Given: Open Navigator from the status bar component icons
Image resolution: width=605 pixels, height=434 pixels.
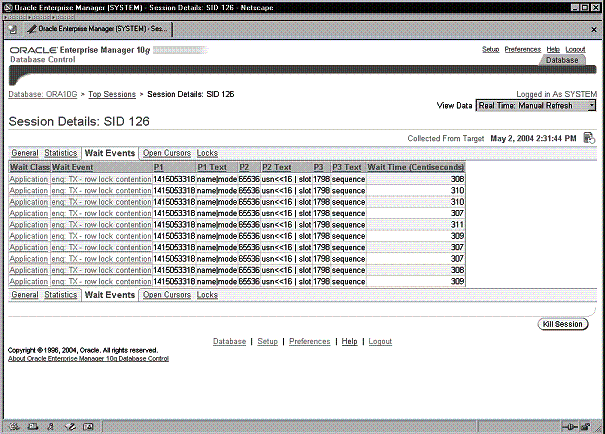Looking at the screenshot, I should pyautogui.click(x=14, y=426).
